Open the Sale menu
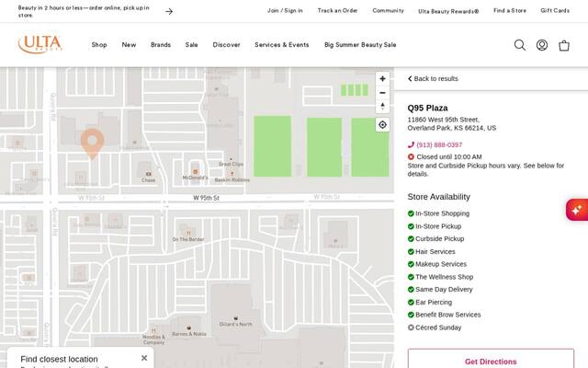Image resolution: width=588 pixels, height=368 pixels. point(191,45)
